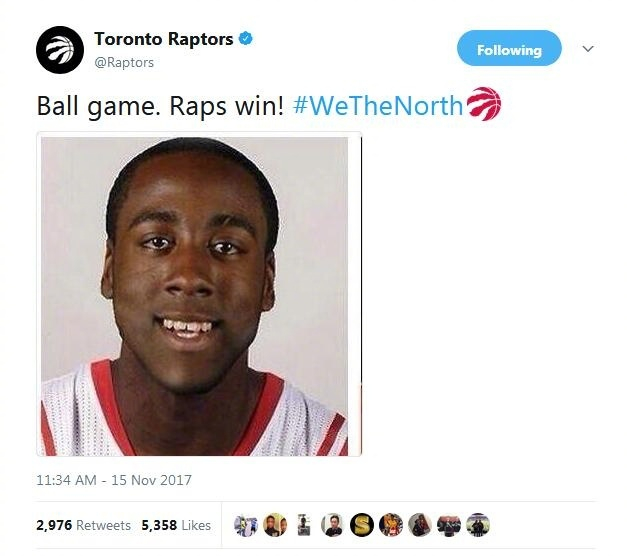Open the attached photo in the tweet
The image size is (627, 556).
(x=199, y=294)
